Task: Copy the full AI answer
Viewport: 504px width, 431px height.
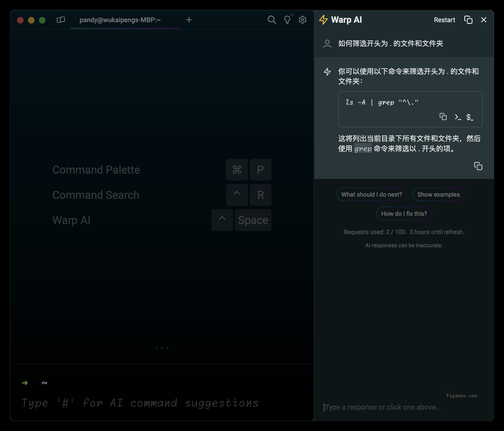Action: [x=478, y=166]
